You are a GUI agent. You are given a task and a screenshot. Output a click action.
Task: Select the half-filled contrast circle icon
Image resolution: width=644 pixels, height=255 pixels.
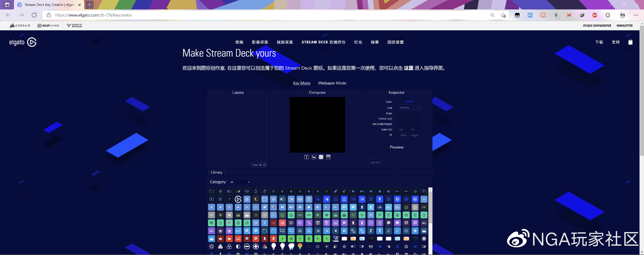[238, 246]
